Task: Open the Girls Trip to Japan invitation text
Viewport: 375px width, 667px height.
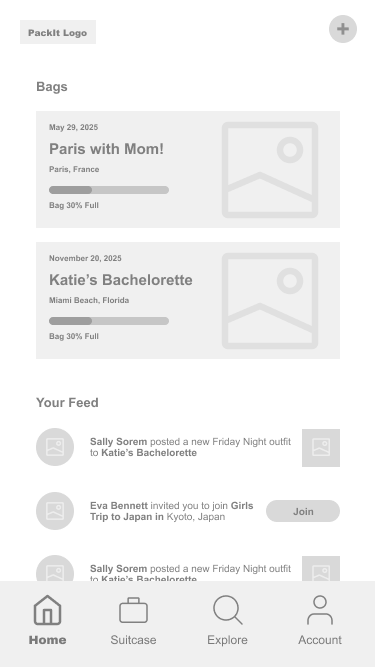Action: pos(172,511)
